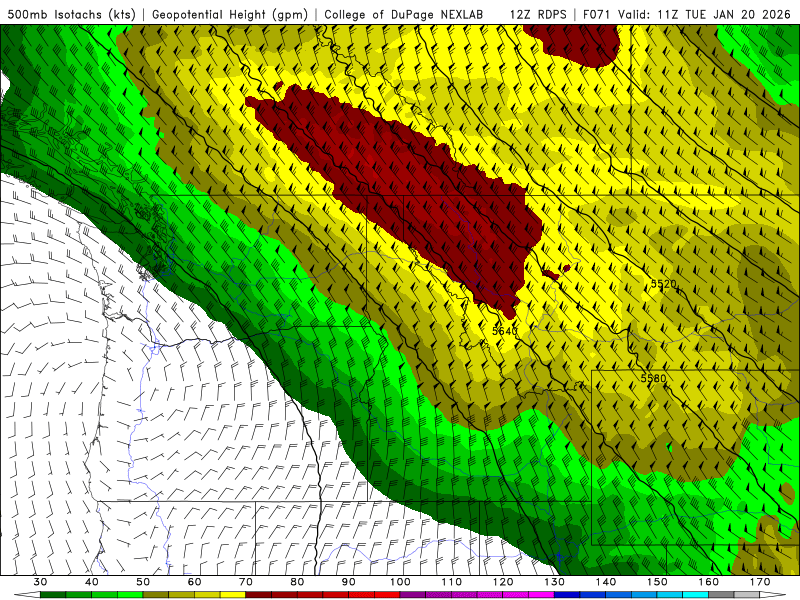Click the 'F071' forecast hour label
This screenshot has height=600, width=800.
coord(597,14)
